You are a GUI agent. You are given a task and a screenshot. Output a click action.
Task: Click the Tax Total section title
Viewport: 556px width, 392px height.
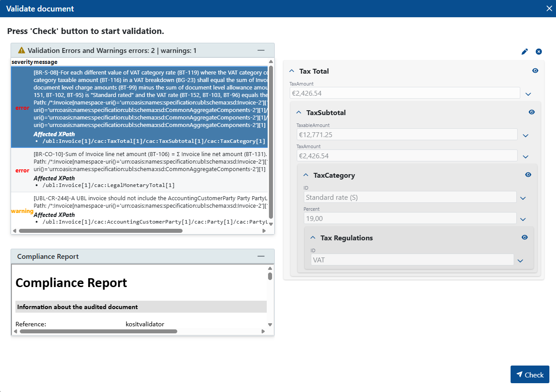click(314, 71)
